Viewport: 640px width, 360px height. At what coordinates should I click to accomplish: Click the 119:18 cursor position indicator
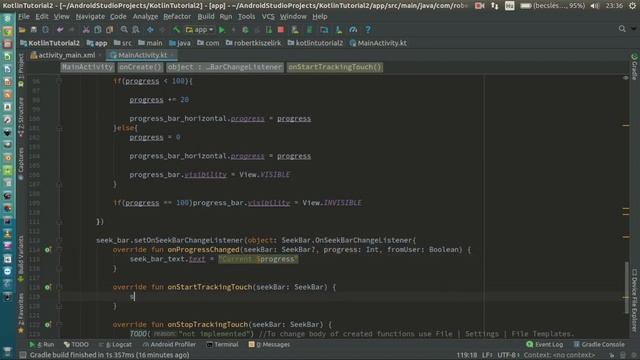[467, 355]
